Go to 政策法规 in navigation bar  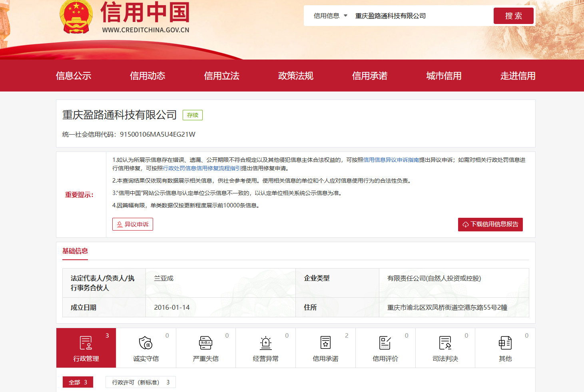pyautogui.click(x=295, y=76)
